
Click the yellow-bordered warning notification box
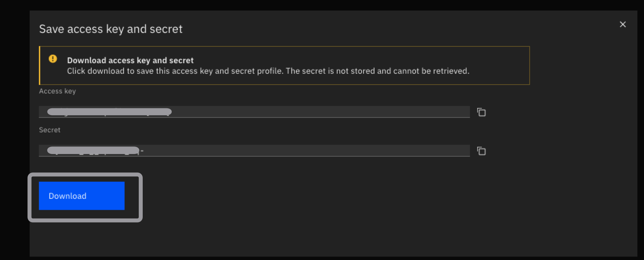pyautogui.click(x=284, y=65)
